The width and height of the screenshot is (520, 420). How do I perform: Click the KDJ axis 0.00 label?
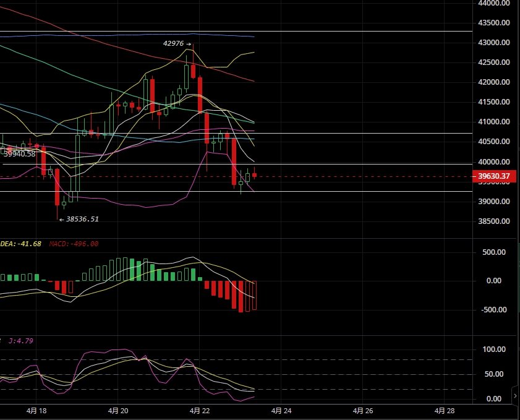(x=494, y=399)
